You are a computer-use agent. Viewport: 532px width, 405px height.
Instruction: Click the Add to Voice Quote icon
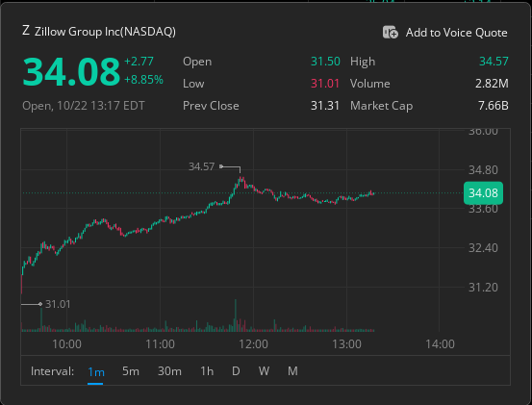(391, 32)
